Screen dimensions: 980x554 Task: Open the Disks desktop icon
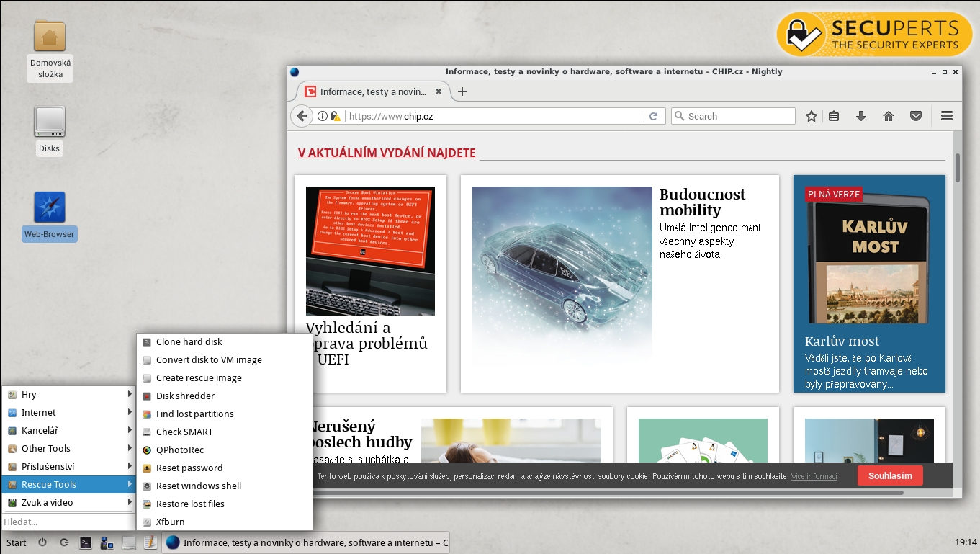pyautogui.click(x=50, y=130)
